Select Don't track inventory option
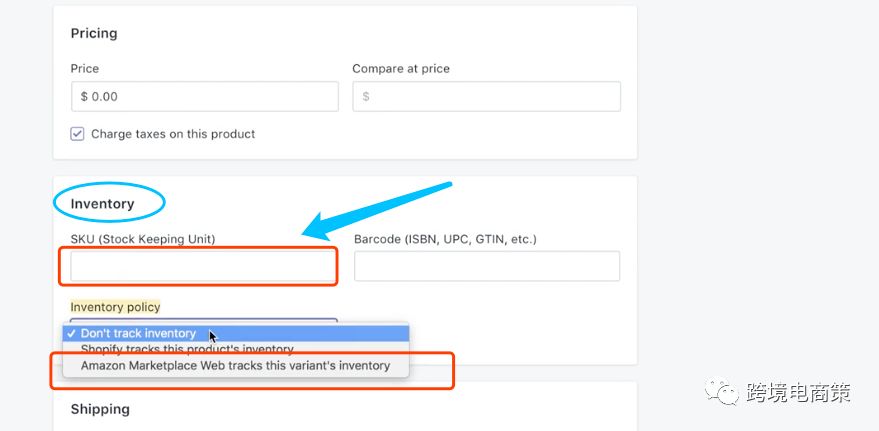Screen dimensions: 879x431 click(138, 333)
